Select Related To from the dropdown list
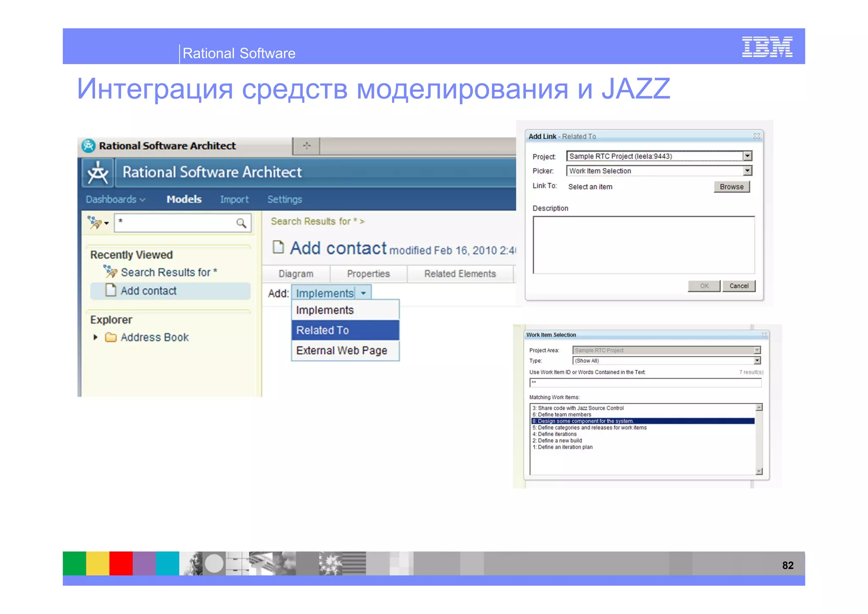Screen dimensions: 868x614 tap(345, 330)
